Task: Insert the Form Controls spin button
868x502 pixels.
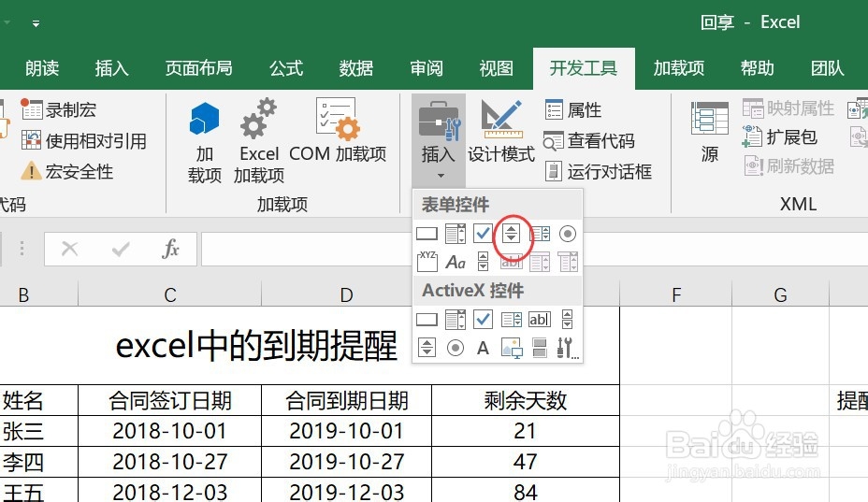Action: pos(511,234)
